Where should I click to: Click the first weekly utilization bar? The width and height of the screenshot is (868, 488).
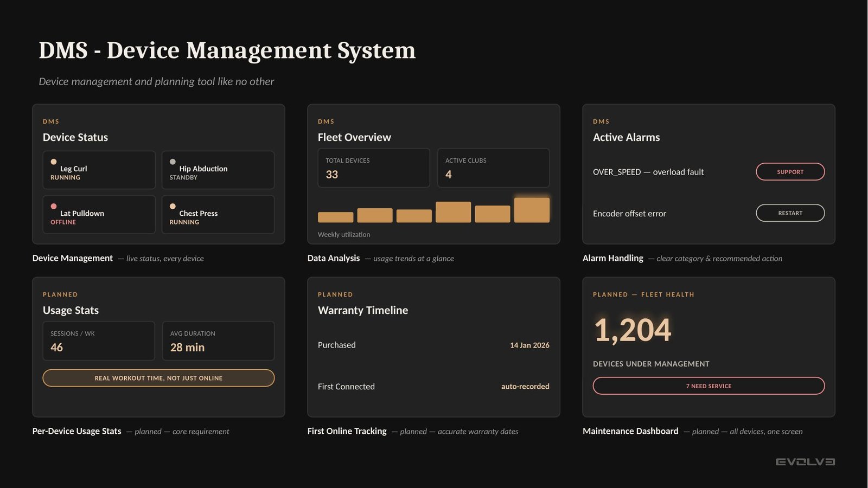pos(335,217)
